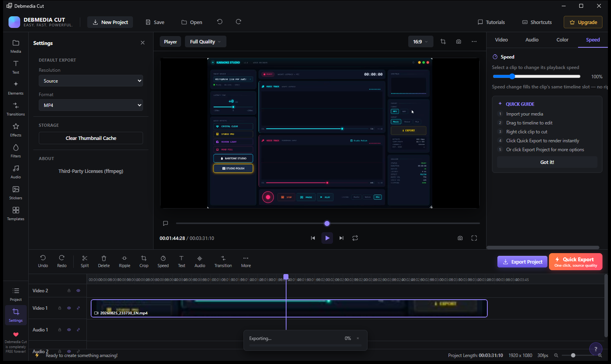Open the Media panel in sidebar
The image size is (611, 364).
16,46
